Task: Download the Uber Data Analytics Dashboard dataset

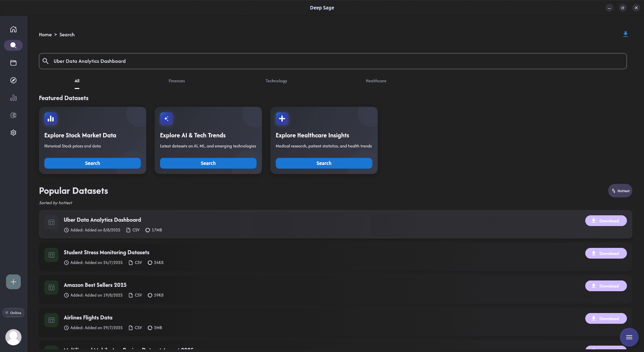Action: coord(606,221)
